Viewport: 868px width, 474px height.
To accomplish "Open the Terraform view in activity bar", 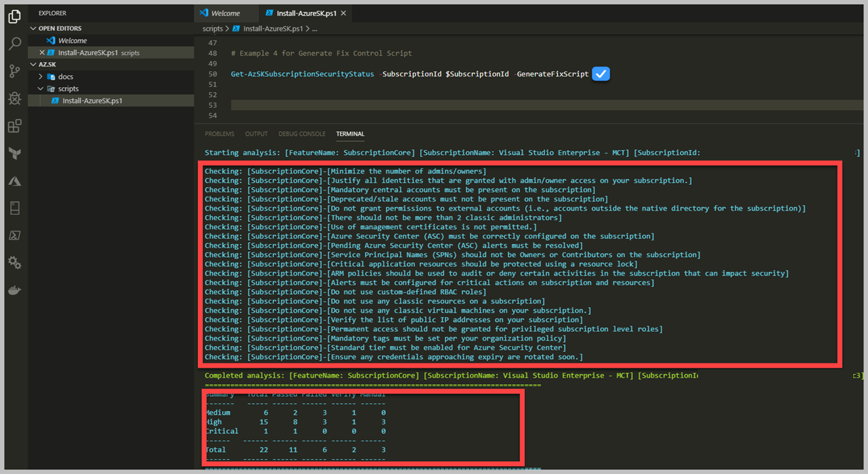I will [14, 153].
